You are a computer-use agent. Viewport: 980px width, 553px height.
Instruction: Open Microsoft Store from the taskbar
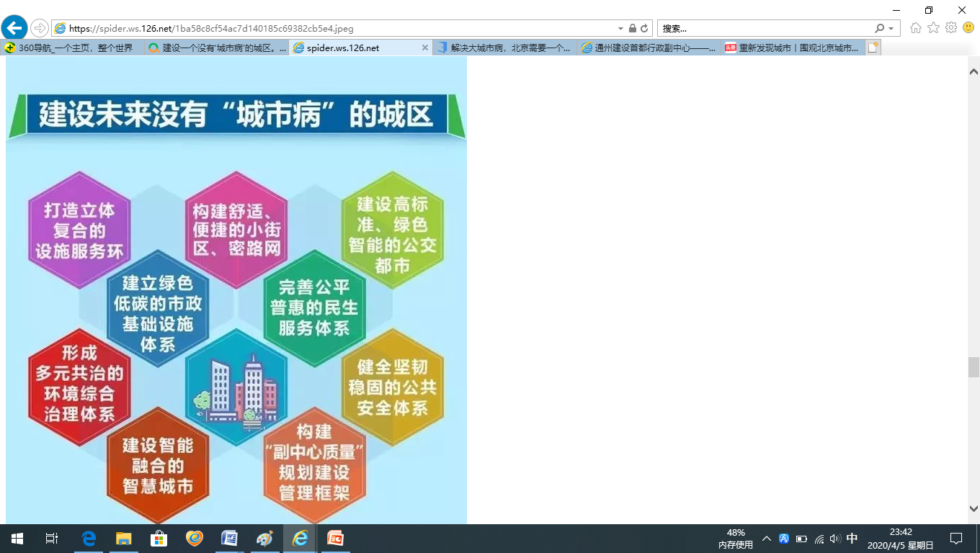[x=159, y=539]
